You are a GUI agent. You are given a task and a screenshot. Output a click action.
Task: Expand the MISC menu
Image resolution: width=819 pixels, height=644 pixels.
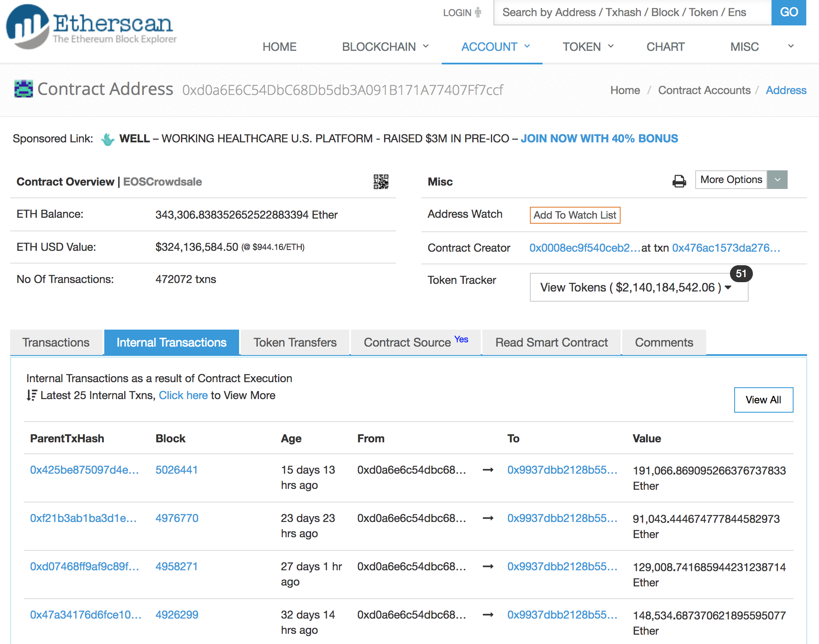coord(762,47)
